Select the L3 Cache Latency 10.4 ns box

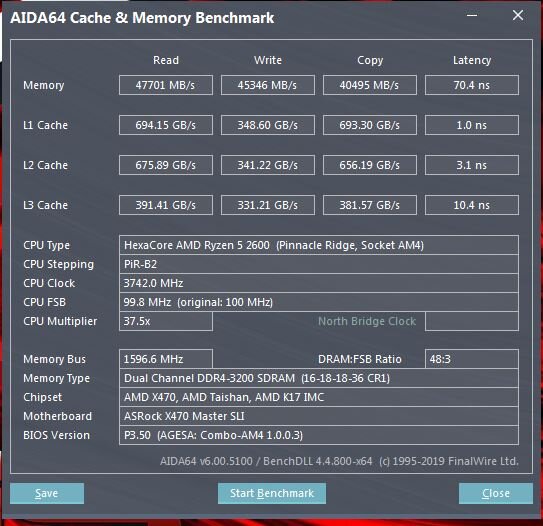(472, 205)
